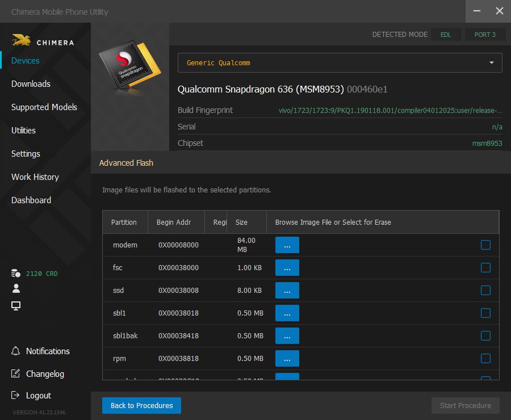The image size is (511, 420).
Task: Click the Back to Procedures button
Action: tap(141, 406)
